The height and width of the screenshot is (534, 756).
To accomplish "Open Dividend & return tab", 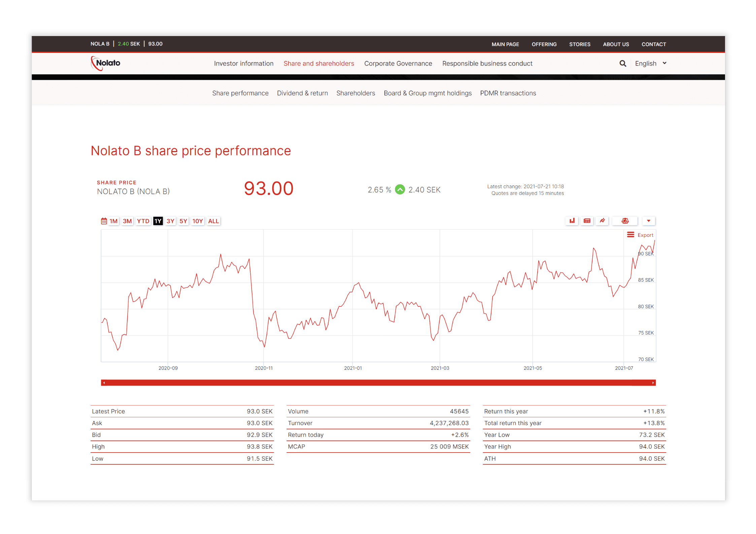I will pos(302,93).
